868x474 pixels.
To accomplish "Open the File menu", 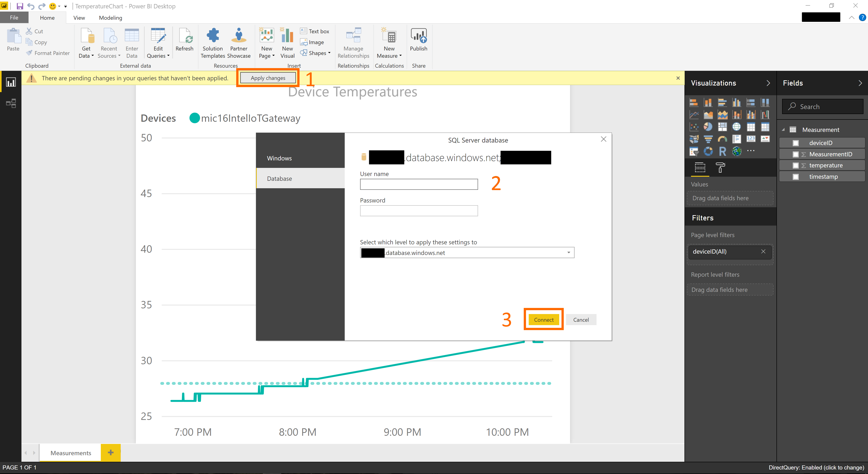I will pos(14,18).
